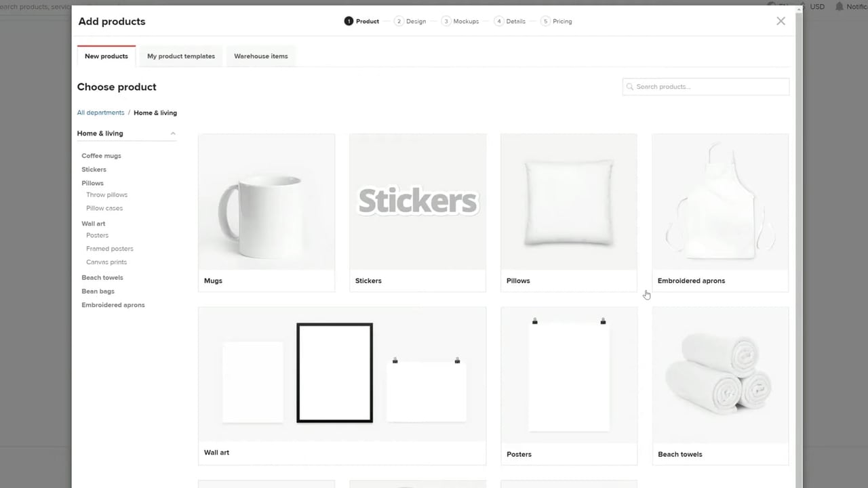This screenshot has width=868, height=488.
Task: Open the Notifications bell
Action: click(841, 7)
